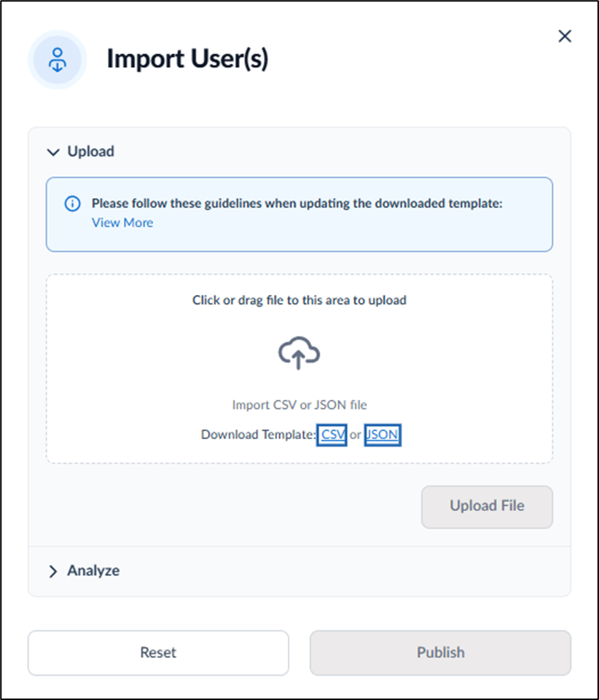The image size is (599, 700).
Task: Expand the Analyze section
Action: [x=53, y=571]
